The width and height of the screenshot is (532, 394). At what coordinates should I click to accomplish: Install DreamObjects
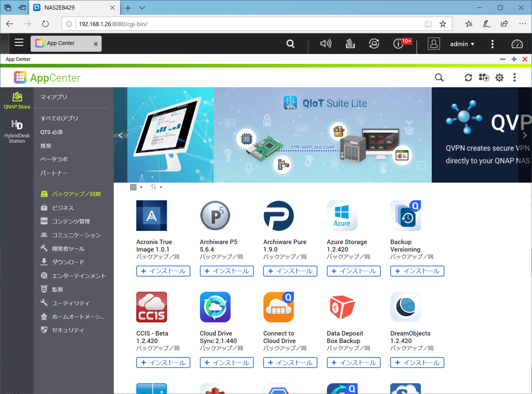tap(417, 362)
